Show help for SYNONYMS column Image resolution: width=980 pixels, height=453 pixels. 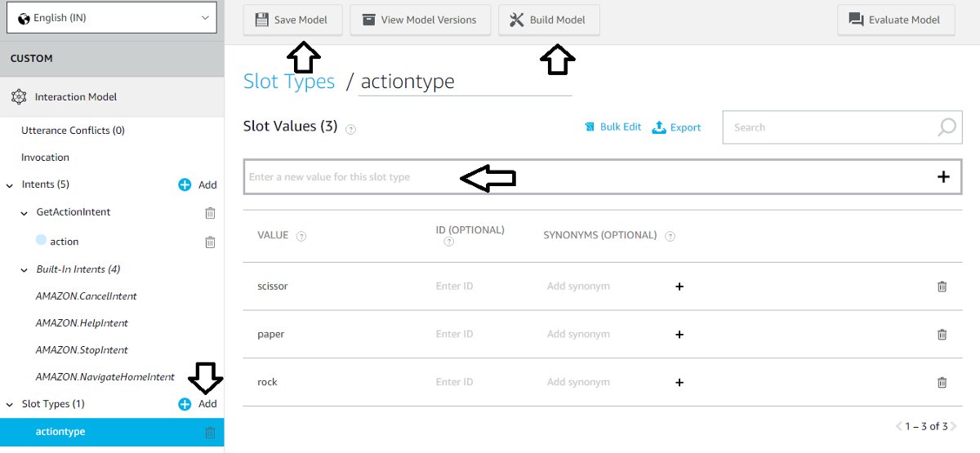click(670, 236)
